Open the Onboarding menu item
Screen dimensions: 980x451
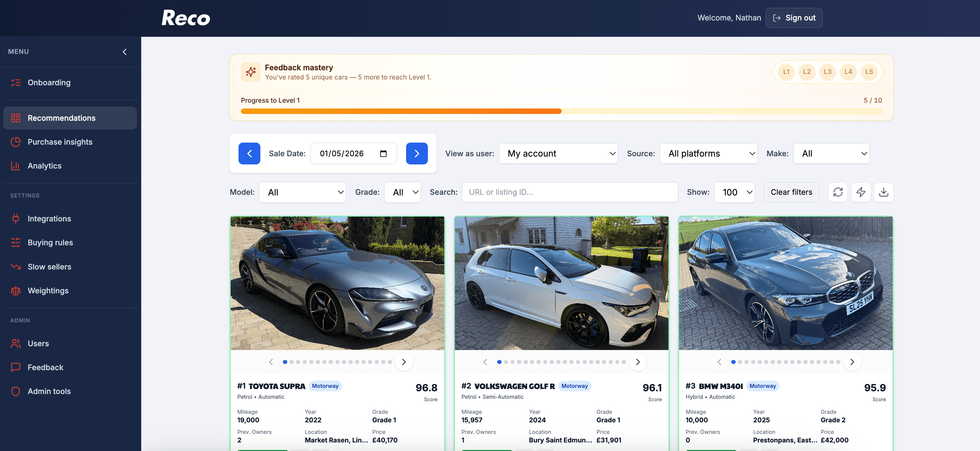point(70,83)
